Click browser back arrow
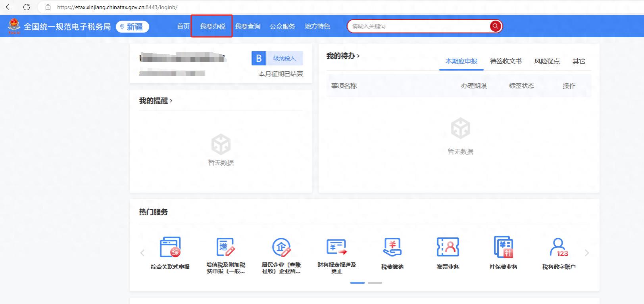The width and height of the screenshot is (644, 304). tap(9, 7)
